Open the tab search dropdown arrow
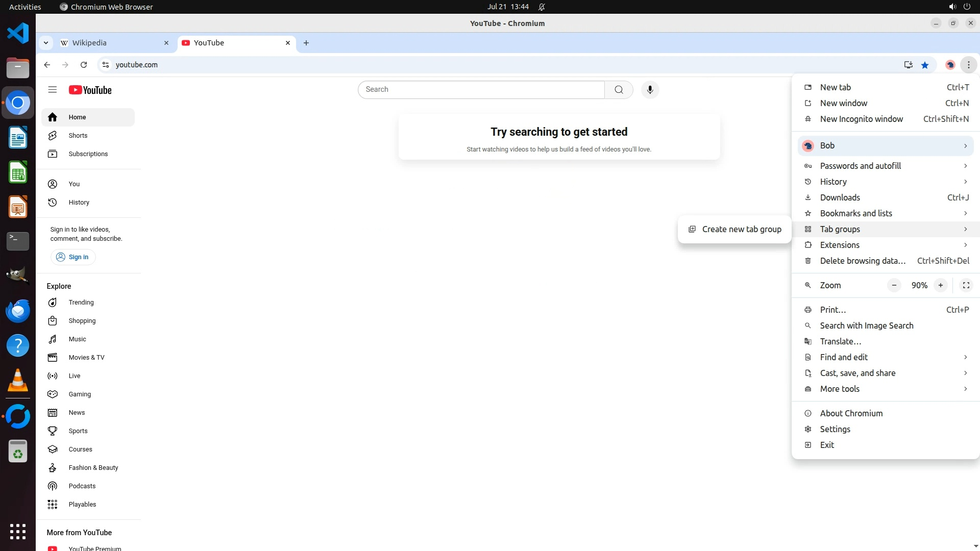 click(46, 43)
